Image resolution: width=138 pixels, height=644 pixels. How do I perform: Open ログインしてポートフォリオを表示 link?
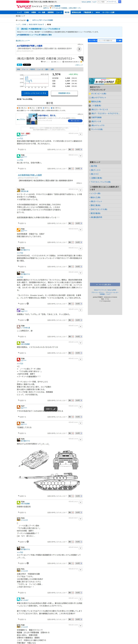43,20
